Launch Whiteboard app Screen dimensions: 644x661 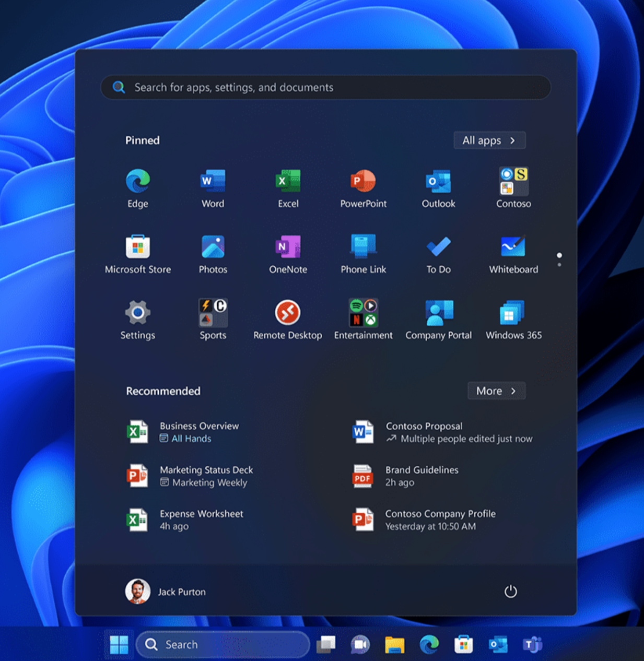click(x=513, y=254)
